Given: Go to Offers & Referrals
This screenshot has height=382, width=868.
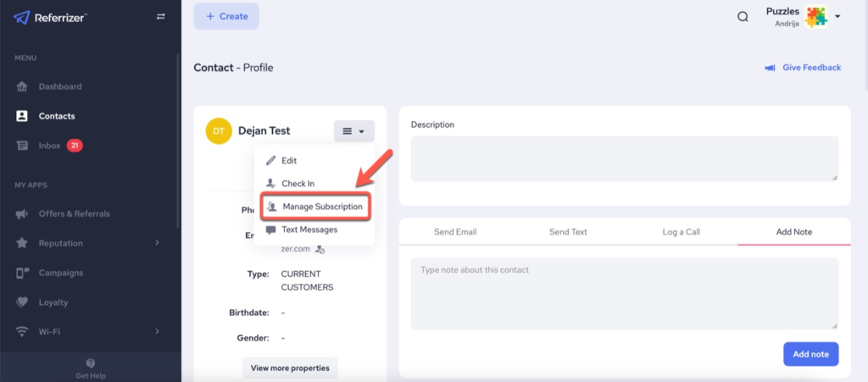Looking at the screenshot, I should pyautogui.click(x=74, y=213).
